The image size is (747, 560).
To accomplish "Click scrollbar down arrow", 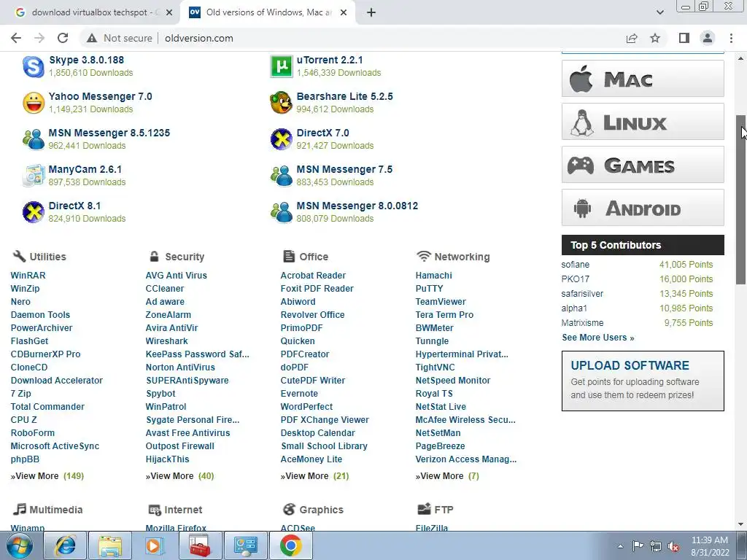I will (741, 524).
